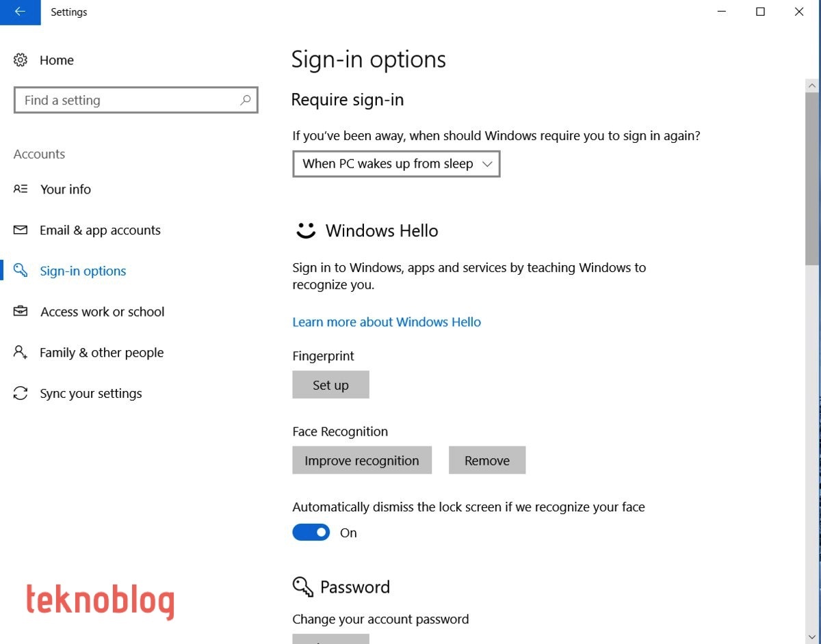Click the Home gear icon
This screenshot has width=821, height=644.
coord(21,60)
